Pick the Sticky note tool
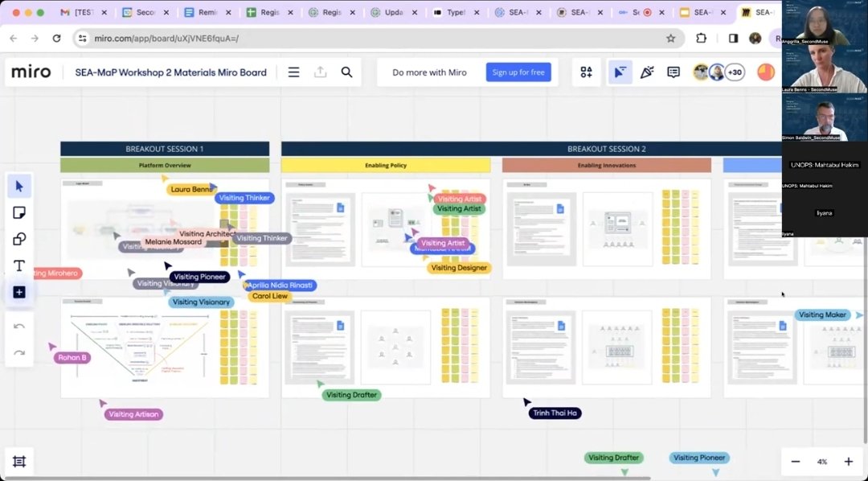This screenshot has width=868, height=481. coord(19,213)
